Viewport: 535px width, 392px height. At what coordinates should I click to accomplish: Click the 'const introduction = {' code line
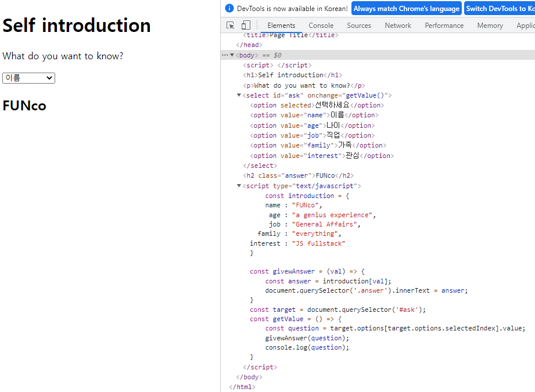[x=307, y=196]
